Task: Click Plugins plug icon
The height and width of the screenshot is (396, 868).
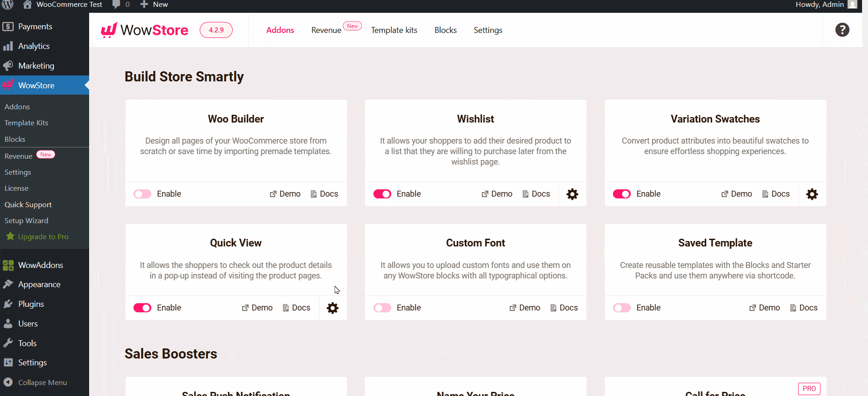Action: (x=8, y=304)
